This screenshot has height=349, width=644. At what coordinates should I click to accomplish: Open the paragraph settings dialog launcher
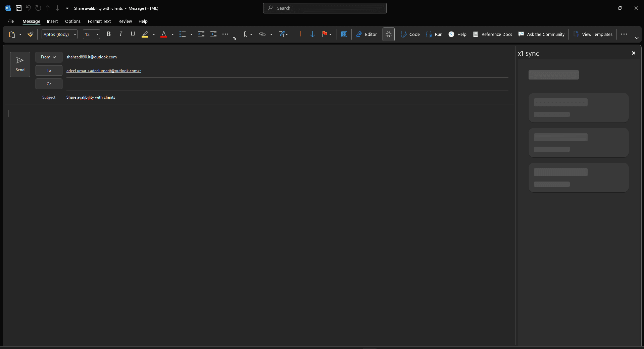[234, 39]
